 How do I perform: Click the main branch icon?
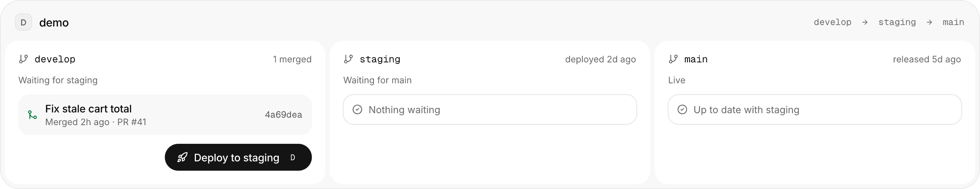coord(673,59)
